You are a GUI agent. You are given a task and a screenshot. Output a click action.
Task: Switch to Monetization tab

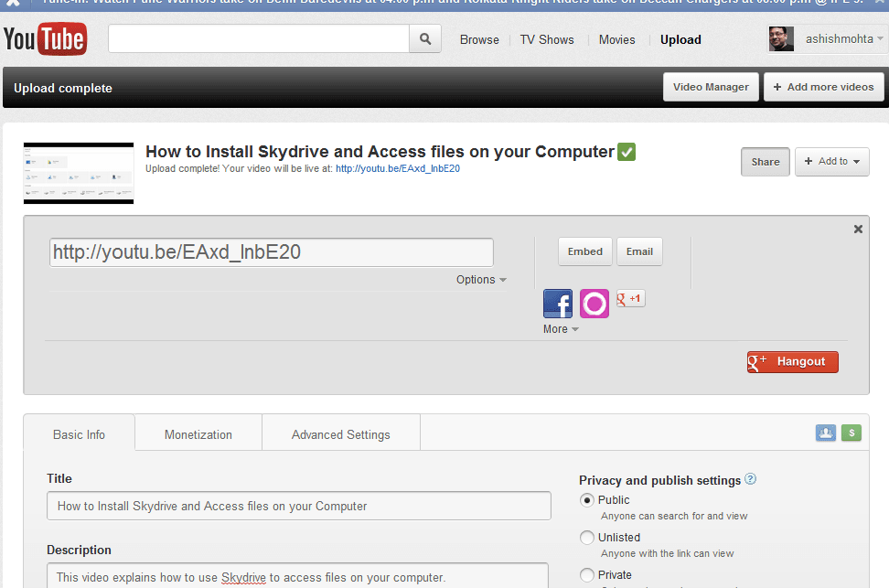[198, 435]
